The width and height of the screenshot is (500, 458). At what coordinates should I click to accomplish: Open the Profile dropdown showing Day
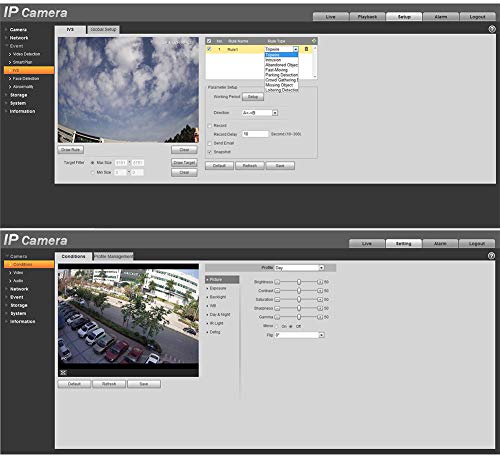pos(299,268)
